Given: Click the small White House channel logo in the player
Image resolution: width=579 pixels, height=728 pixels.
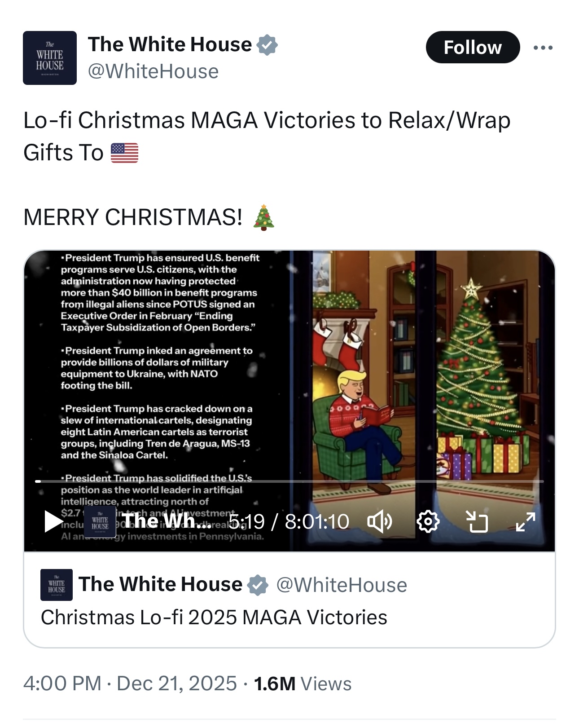Looking at the screenshot, I should click(x=100, y=522).
